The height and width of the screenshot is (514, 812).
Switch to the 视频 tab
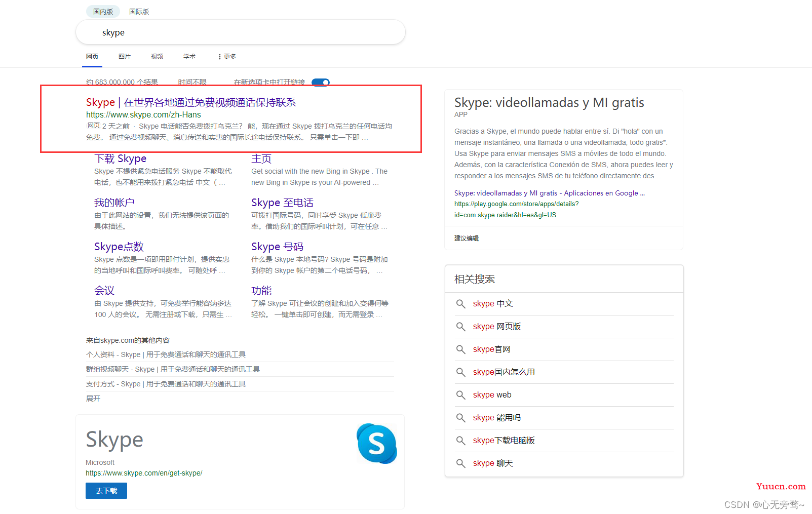coord(157,57)
